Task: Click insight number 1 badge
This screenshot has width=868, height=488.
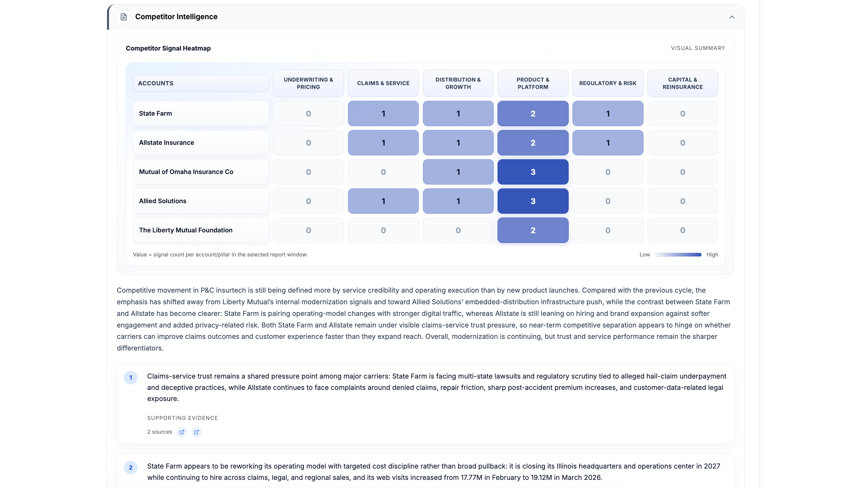Action: [x=131, y=377]
